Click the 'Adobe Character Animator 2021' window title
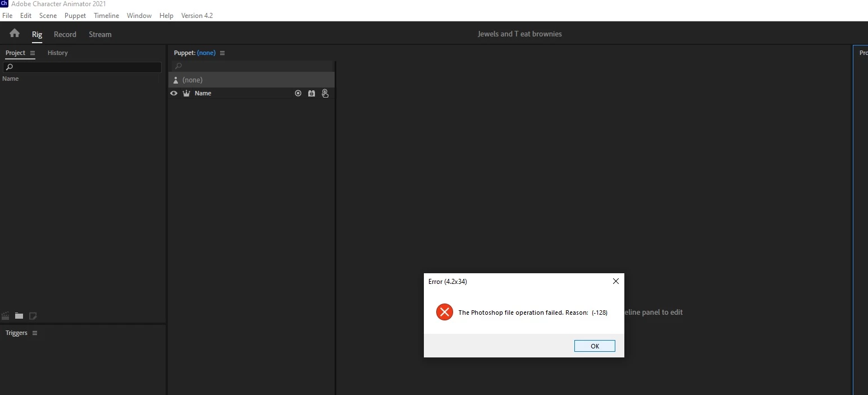The image size is (868, 395). tap(58, 4)
